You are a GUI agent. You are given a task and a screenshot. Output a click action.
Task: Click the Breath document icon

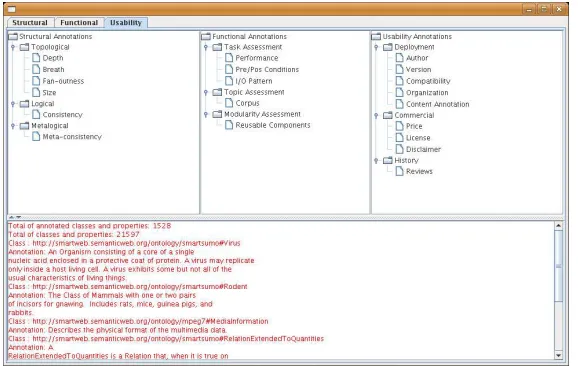[x=36, y=69]
